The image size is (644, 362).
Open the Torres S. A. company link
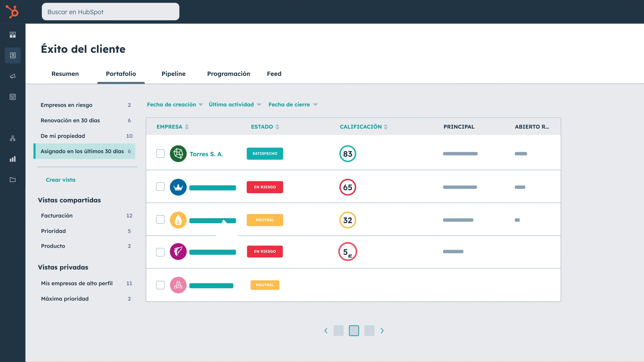[x=206, y=154]
